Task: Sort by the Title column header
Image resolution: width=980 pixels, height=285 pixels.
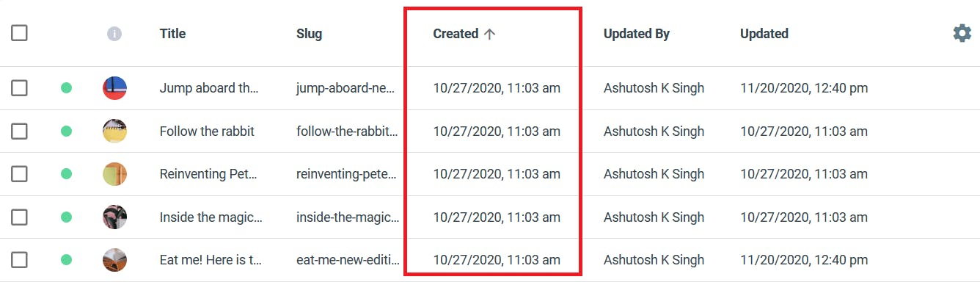Action: [172, 34]
